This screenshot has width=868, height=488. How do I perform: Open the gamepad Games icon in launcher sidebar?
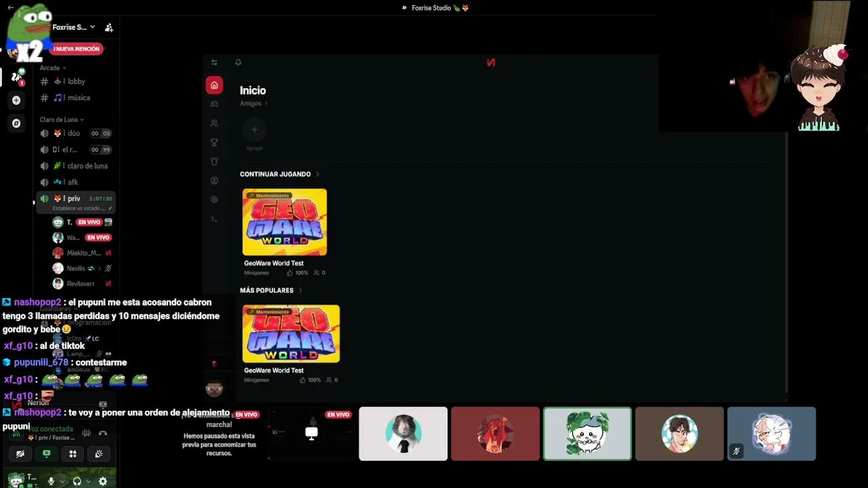pyautogui.click(x=214, y=104)
